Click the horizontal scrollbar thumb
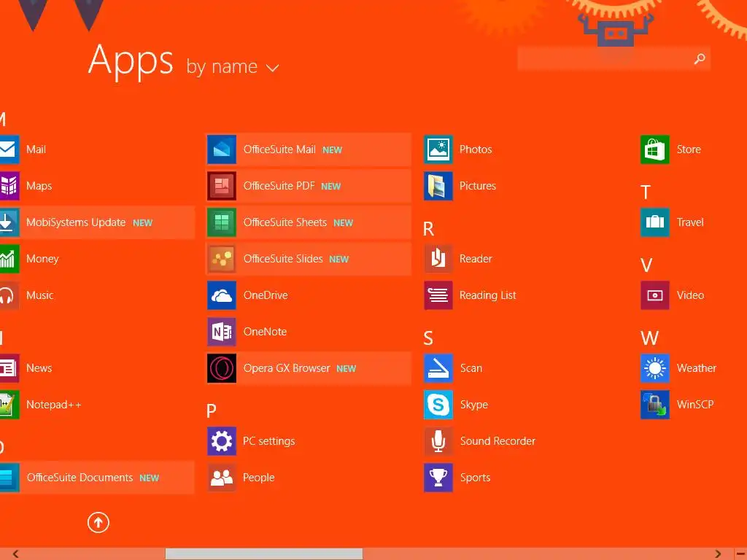The image size is (747, 560). pos(264,554)
